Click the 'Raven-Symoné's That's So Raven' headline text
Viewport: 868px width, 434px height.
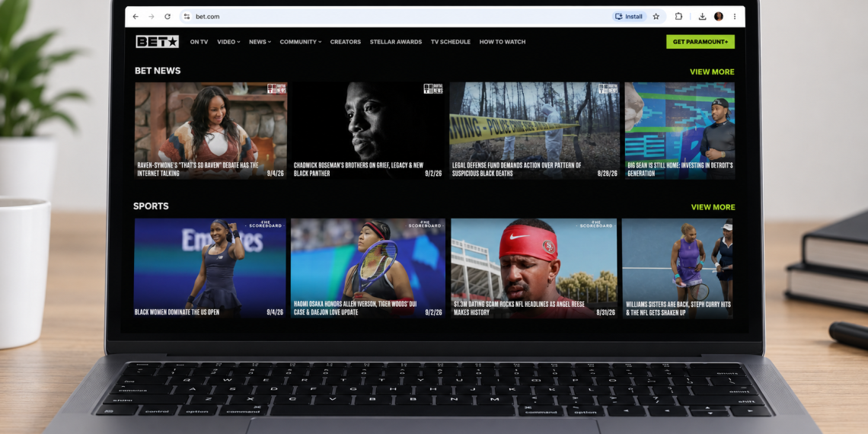198,169
